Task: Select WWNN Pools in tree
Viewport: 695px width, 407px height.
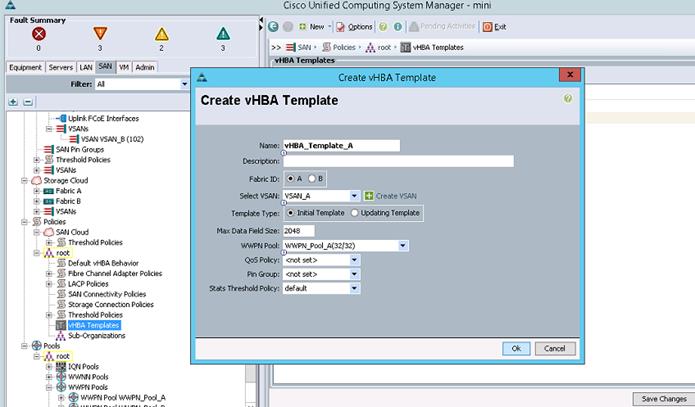Action: tap(88, 377)
